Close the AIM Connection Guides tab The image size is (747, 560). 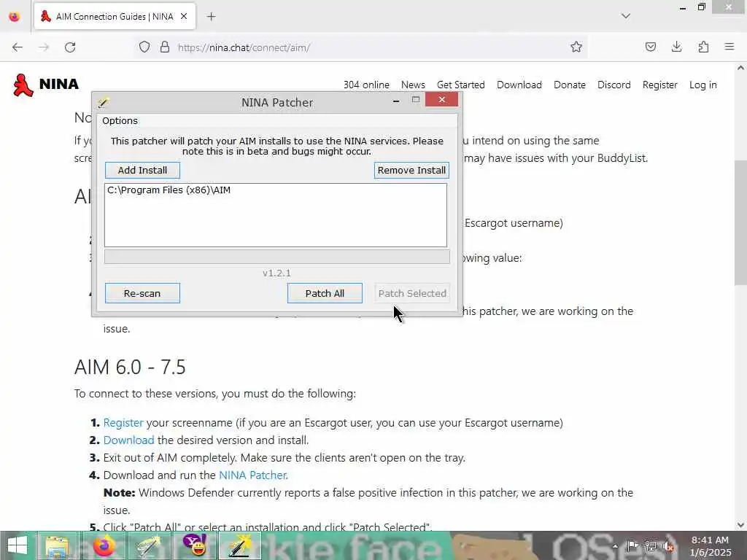183,17
